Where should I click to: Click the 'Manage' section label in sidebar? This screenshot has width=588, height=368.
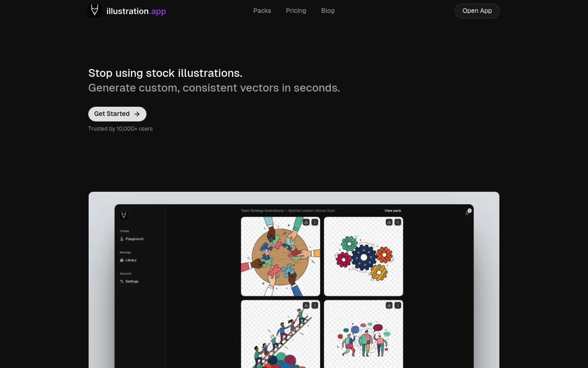(125, 252)
